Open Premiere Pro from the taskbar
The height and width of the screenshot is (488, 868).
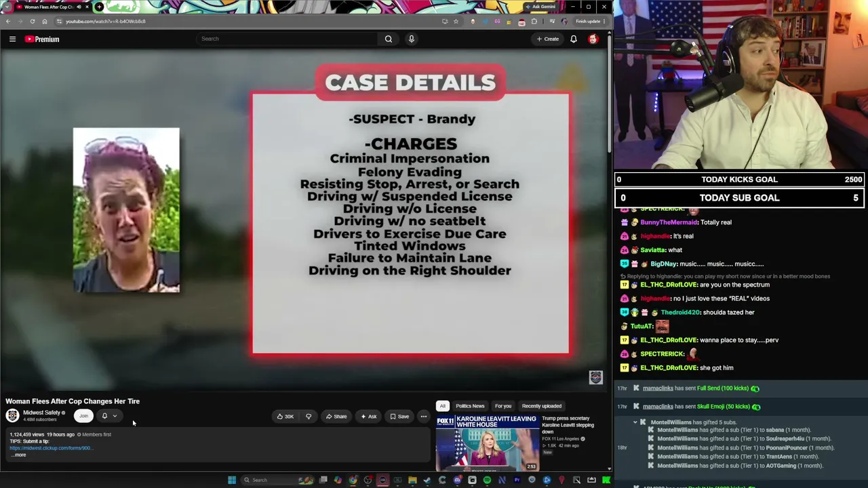pos(517,480)
